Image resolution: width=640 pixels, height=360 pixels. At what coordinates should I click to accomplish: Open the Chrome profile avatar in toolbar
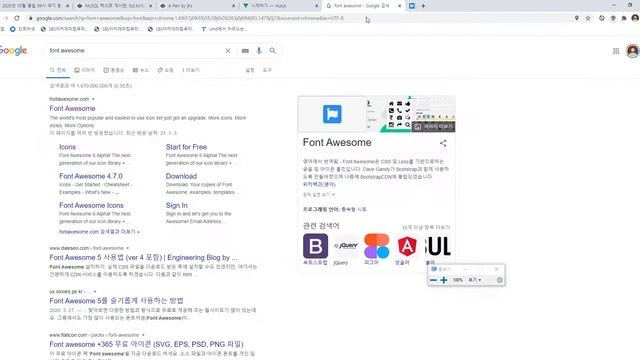point(635,18)
